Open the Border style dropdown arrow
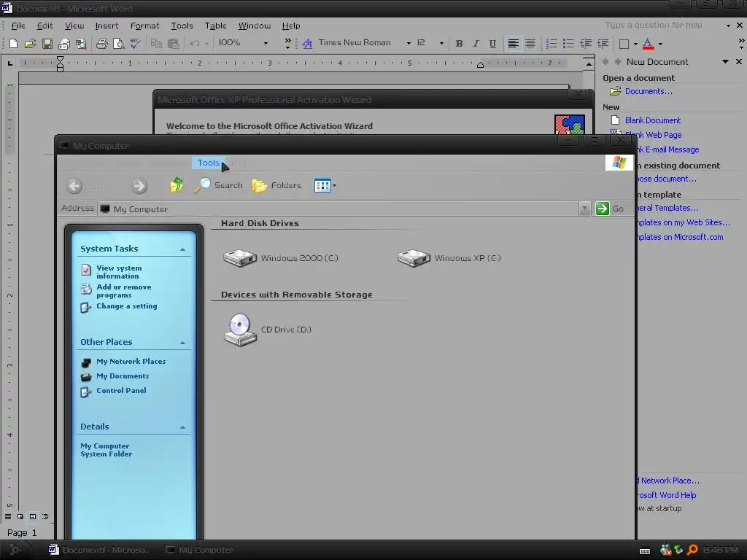 click(x=635, y=44)
